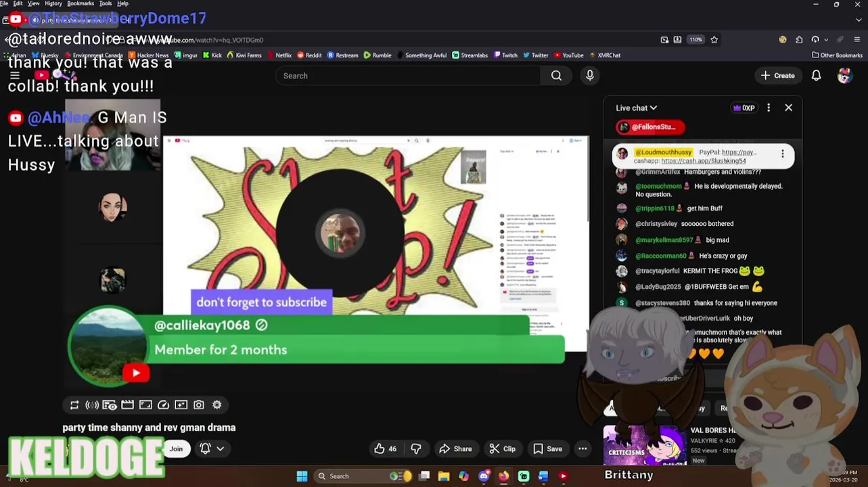Click the @FallonsStu... red chat ticker chip
Screen dimensions: 868x487
point(650,126)
